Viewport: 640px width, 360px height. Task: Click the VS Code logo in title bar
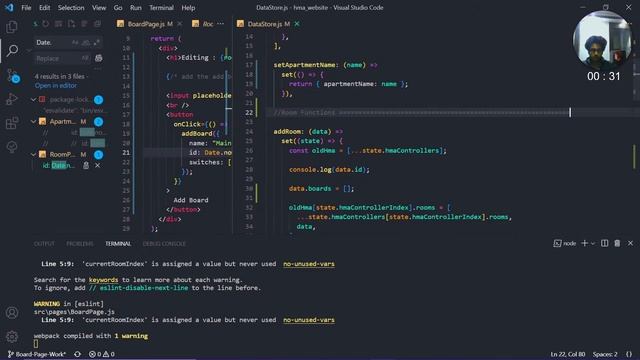pos(9,7)
